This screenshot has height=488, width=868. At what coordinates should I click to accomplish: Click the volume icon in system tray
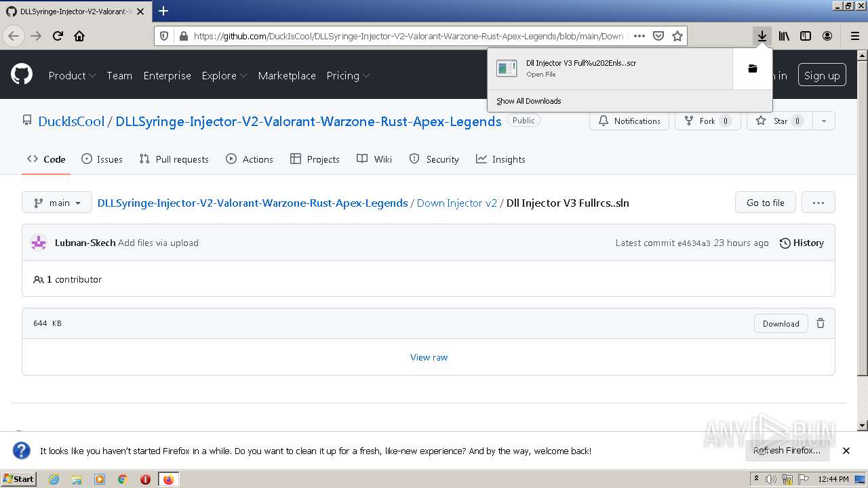771,479
